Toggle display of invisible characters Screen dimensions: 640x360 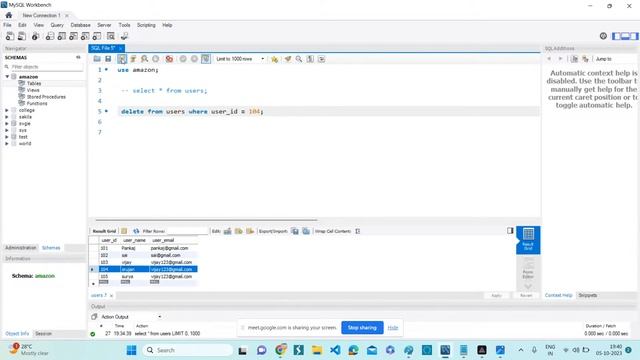[x=310, y=59]
